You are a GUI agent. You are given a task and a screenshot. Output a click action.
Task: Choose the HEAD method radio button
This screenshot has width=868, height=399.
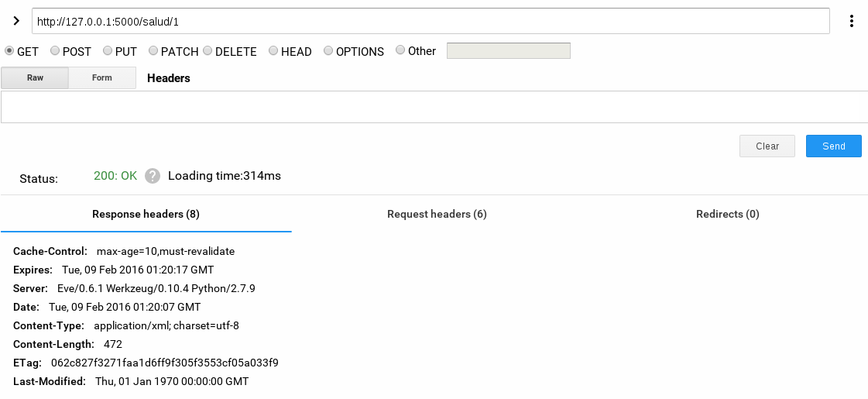[x=273, y=51]
